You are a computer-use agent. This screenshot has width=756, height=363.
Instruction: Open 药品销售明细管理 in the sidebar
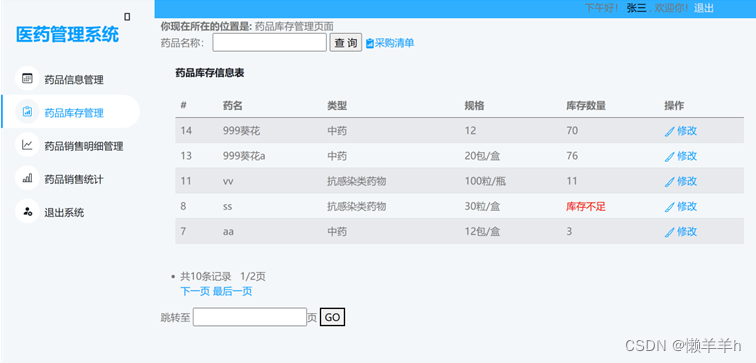pos(83,146)
